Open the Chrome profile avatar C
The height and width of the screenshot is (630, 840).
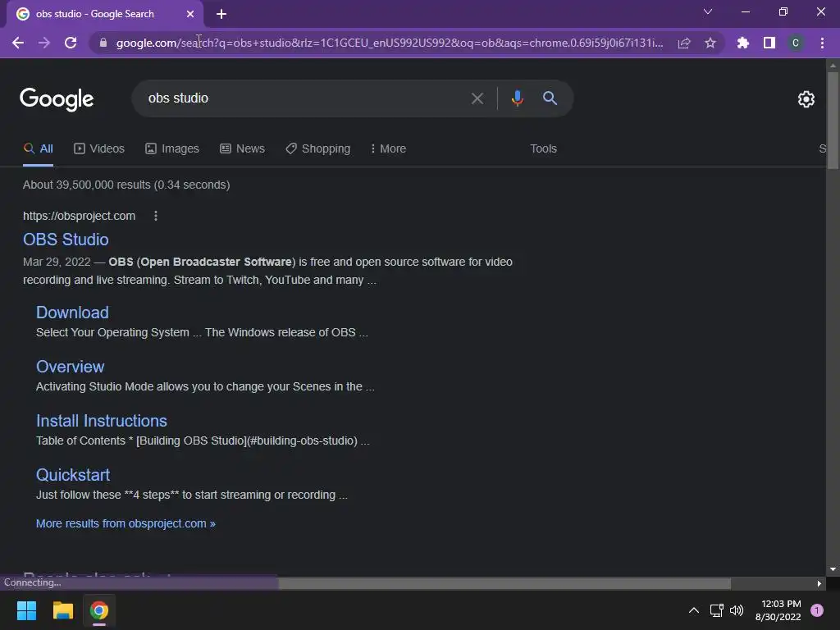click(x=796, y=43)
